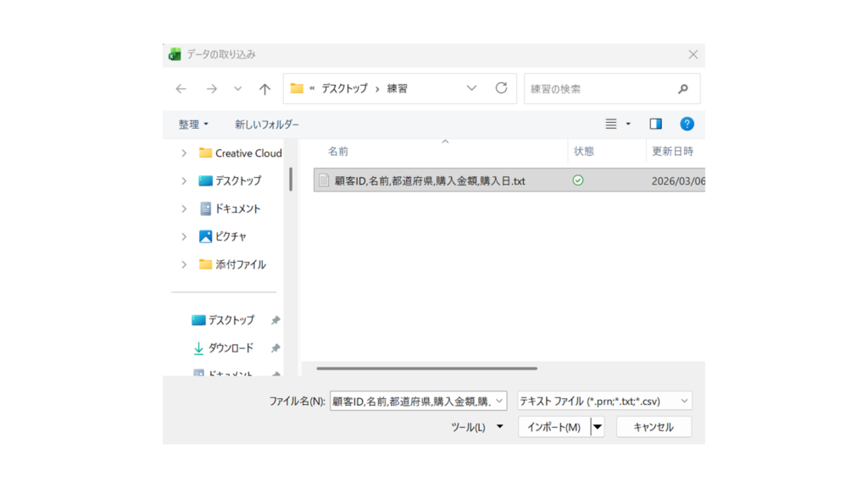Viewport: 868px width, 488px height.
Task: Go up one folder level
Action: point(264,89)
